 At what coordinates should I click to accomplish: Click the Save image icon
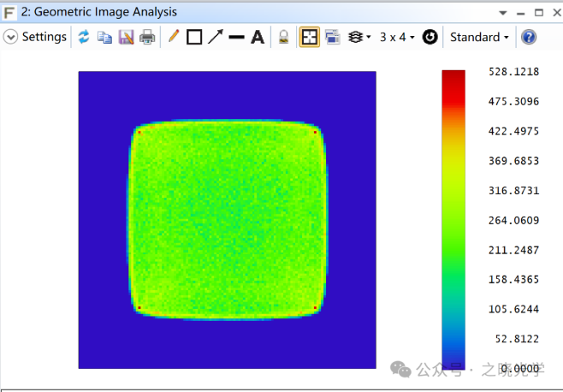126,37
